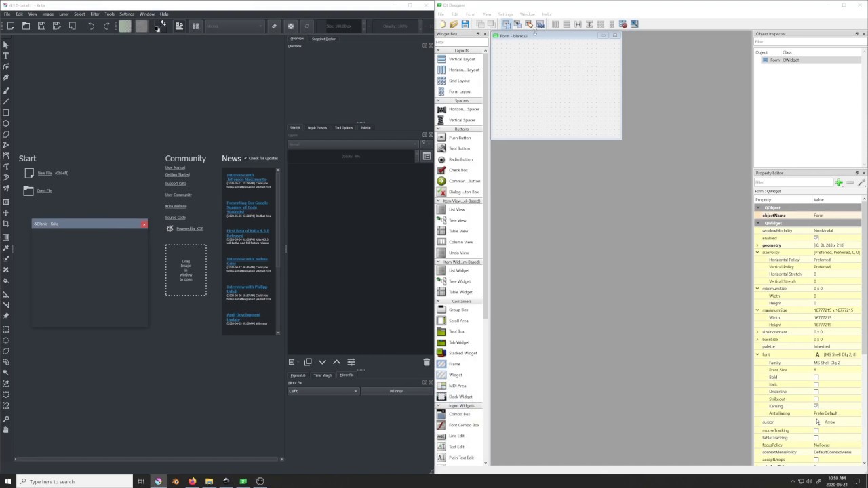868x488 pixels.
Task: Open the Filter menu in Krita
Action: coord(94,14)
